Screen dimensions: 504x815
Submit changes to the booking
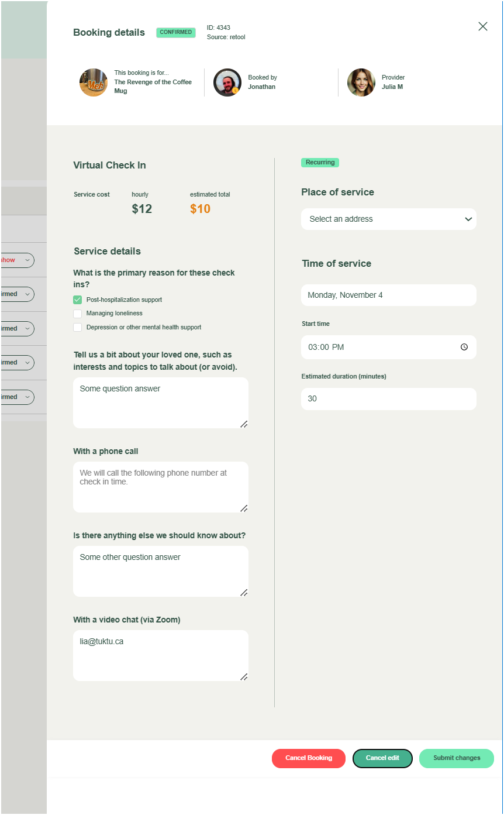(456, 758)
